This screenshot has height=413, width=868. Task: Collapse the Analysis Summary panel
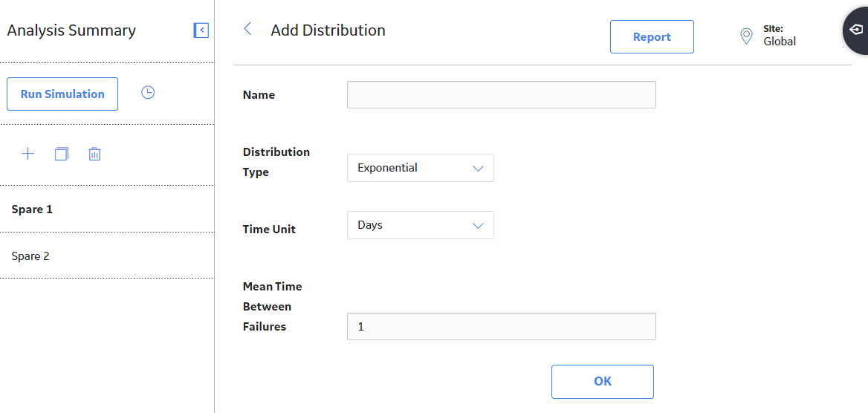tap(201, 30)
